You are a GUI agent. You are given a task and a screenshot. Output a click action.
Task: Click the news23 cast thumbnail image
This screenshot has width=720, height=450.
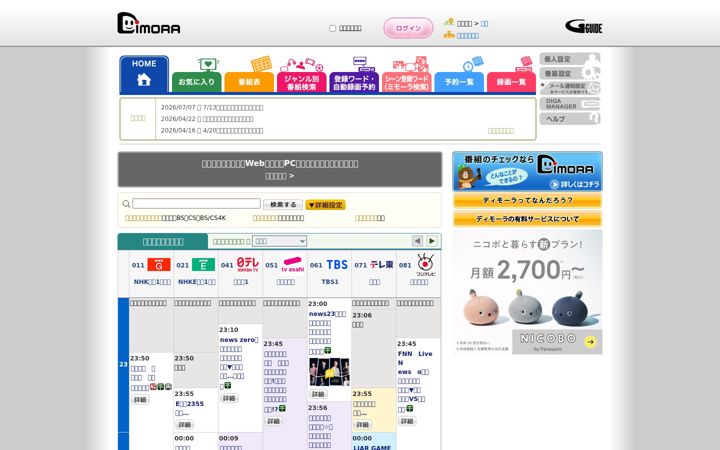click(329, 372)
